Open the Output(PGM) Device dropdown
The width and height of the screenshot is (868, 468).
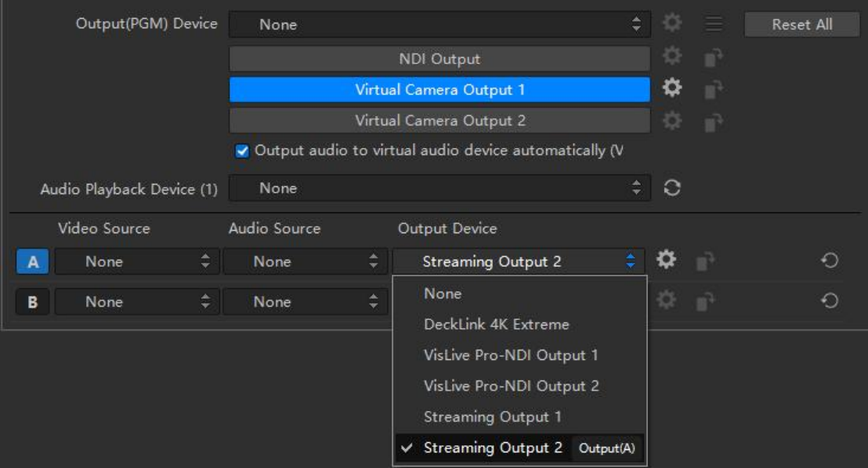439,25
